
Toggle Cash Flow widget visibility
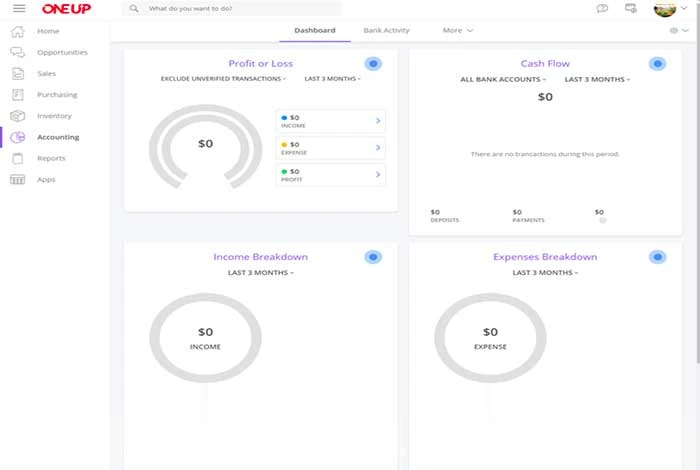coord(658,64)
